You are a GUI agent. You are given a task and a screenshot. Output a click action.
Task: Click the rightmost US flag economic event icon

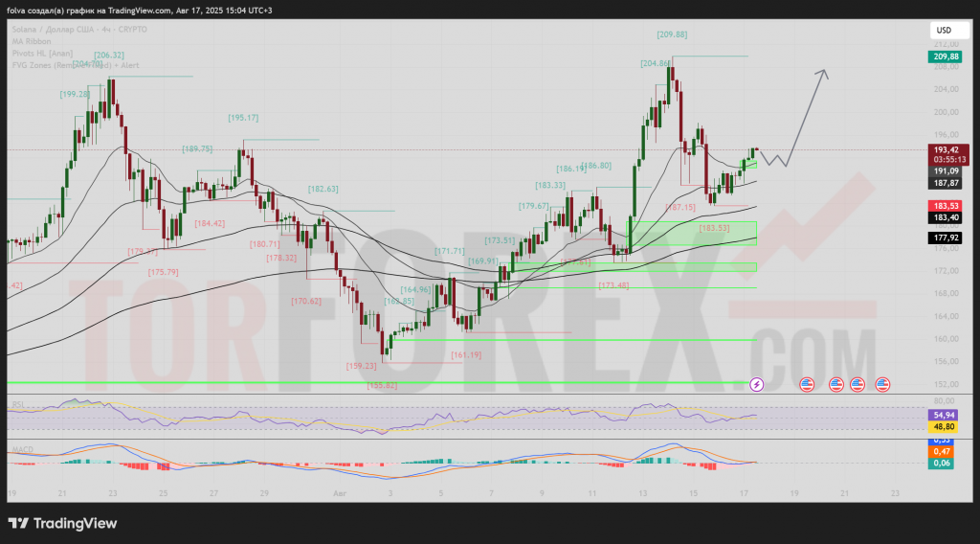pos(882,385)
